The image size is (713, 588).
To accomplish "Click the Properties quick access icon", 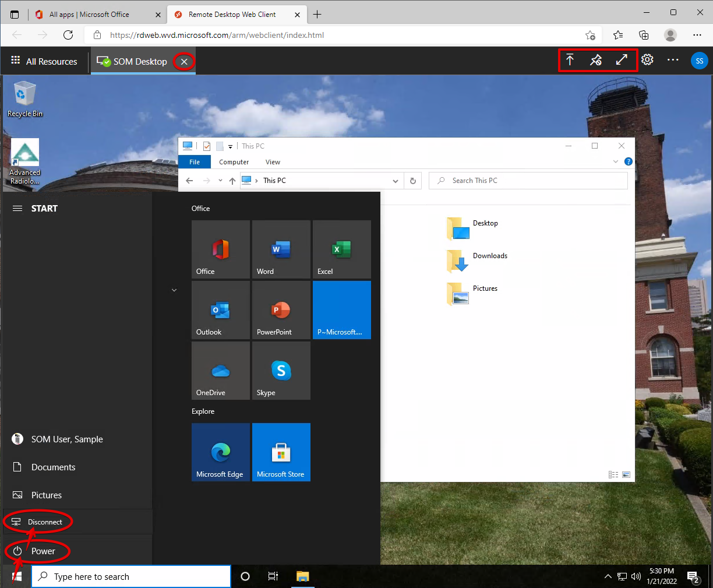I will point(207,146).
